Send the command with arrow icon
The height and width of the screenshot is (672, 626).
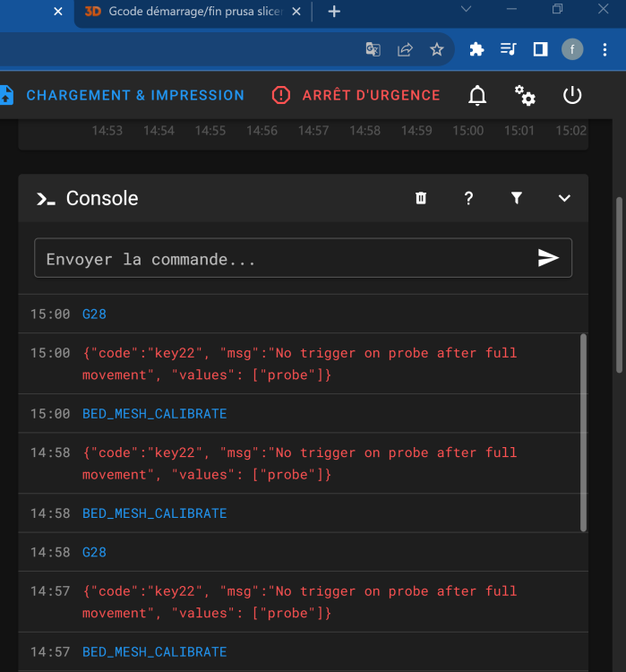pos(548,258)
